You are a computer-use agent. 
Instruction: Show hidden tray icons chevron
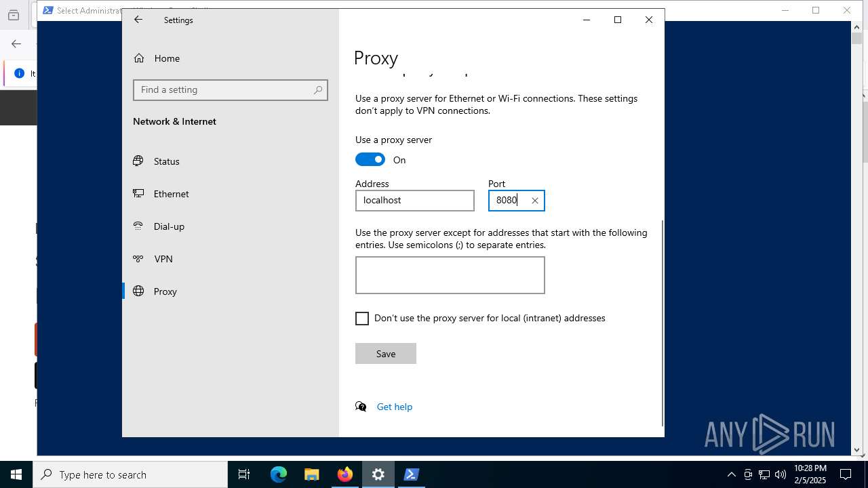(731, 474)
